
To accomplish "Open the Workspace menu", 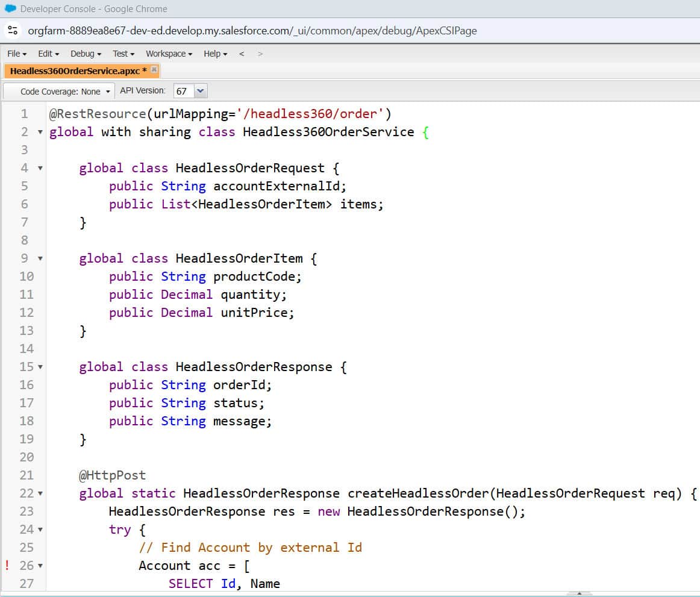I will (x=169, y=54).
